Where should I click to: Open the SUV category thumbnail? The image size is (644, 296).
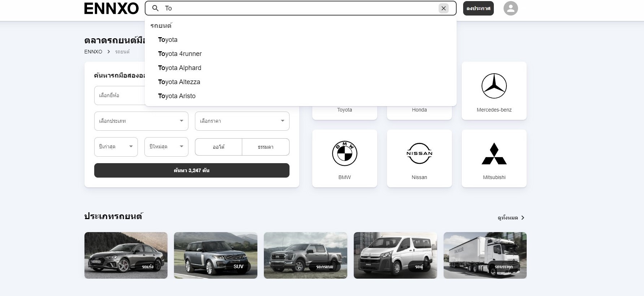(216, 255)
